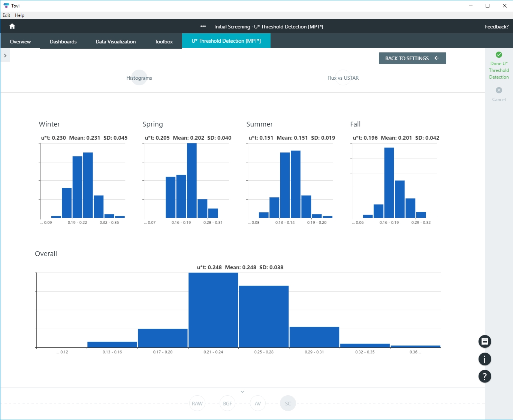This screenshot has height=420, width=513.
Task: Open the question mark help icon
Action: click(x=485, y=376)
